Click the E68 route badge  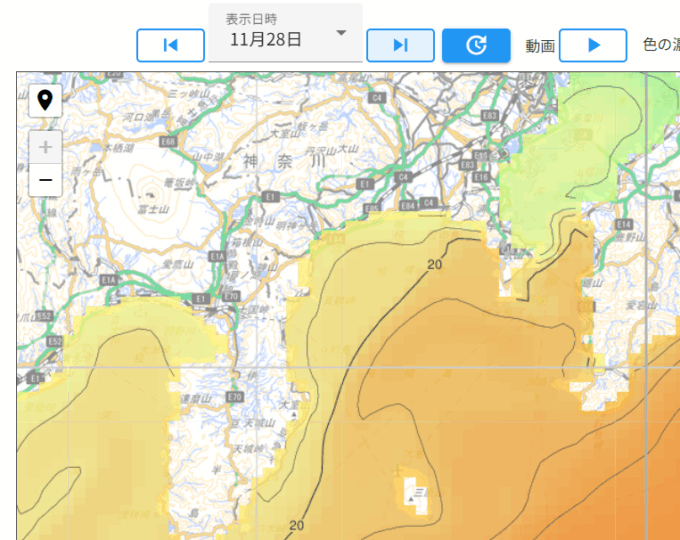pyautogui.click(x=168, y=142)
